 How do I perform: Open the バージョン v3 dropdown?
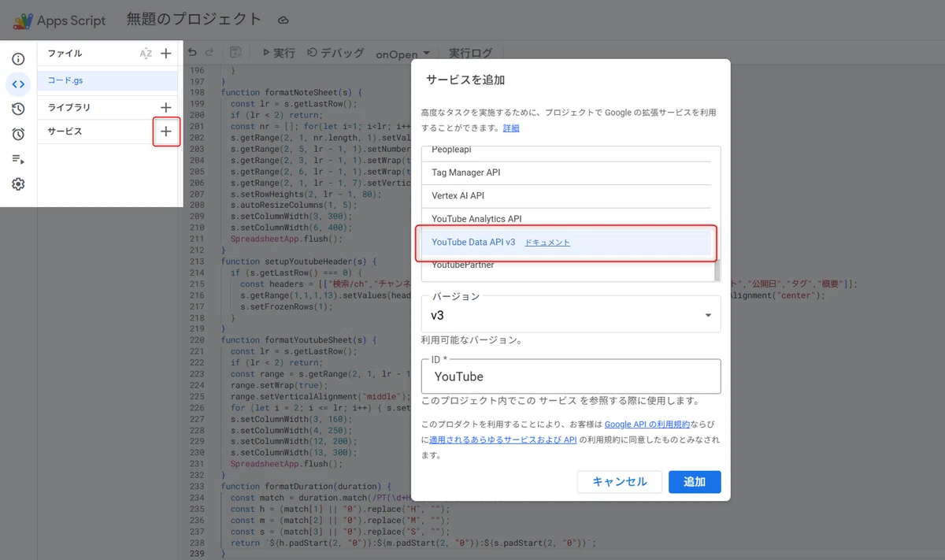[571, 313]
